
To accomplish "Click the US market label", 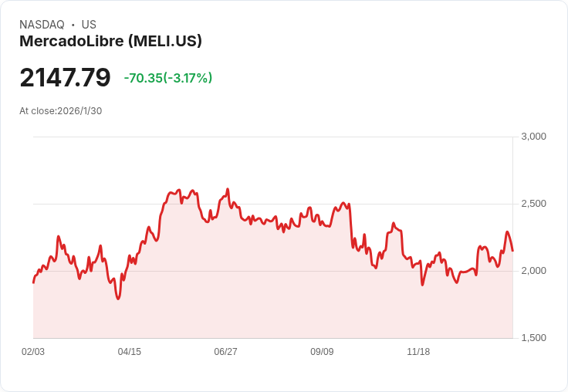I will (x=89, y=25).
